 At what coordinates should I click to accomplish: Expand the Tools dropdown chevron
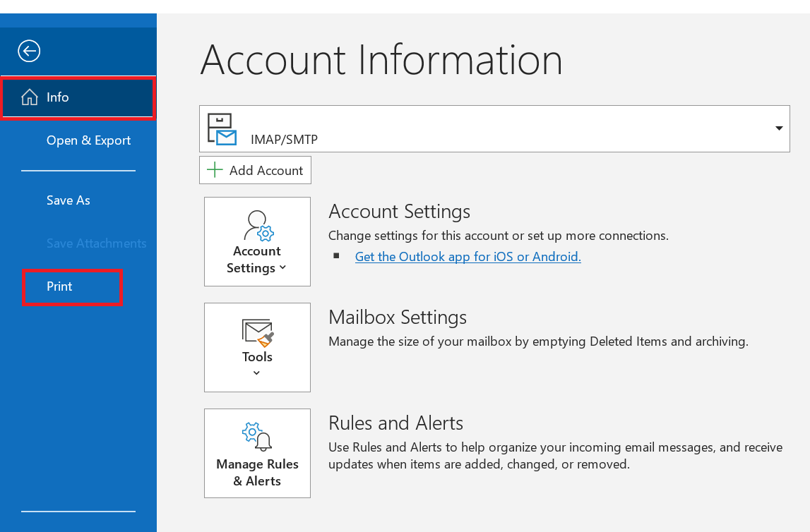257,373
